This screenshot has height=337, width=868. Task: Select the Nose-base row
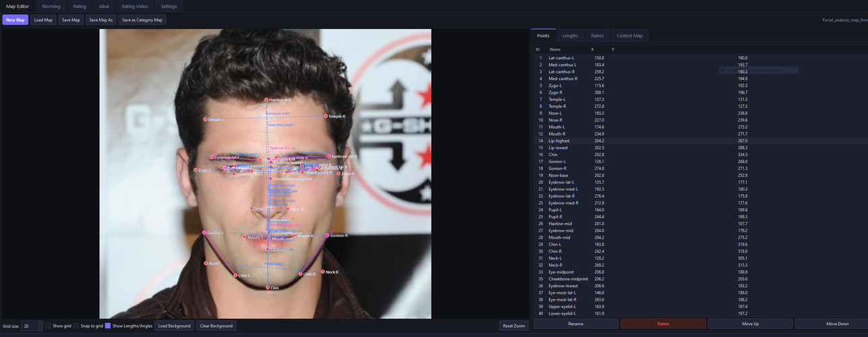pyautogui.click(x=700, y=175)
